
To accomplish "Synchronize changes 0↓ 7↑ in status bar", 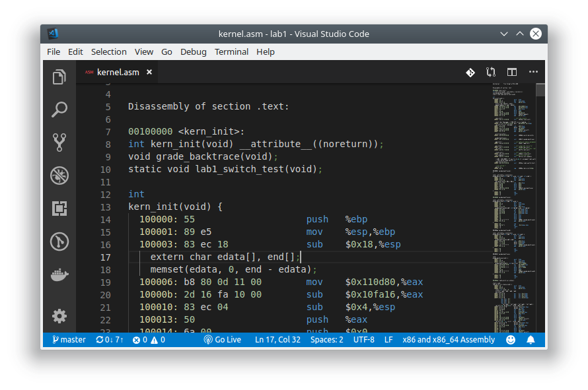I will pyautogui.click(x=110, y=340).
